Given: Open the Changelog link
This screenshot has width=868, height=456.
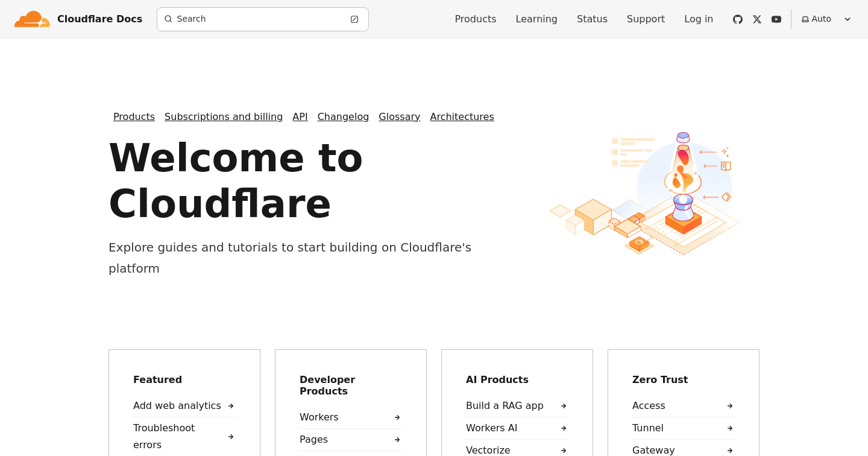Looking at the screenshot, I should pos(343,117).
